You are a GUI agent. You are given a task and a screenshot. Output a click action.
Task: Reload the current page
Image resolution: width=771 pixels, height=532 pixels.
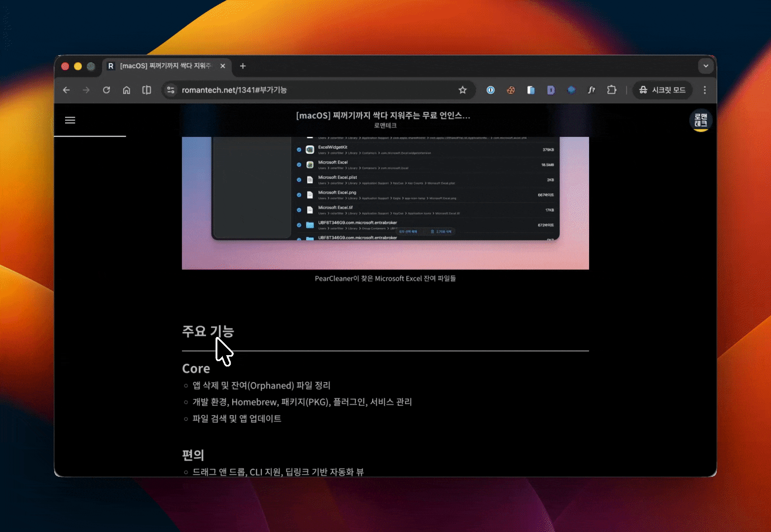(106, 90)
